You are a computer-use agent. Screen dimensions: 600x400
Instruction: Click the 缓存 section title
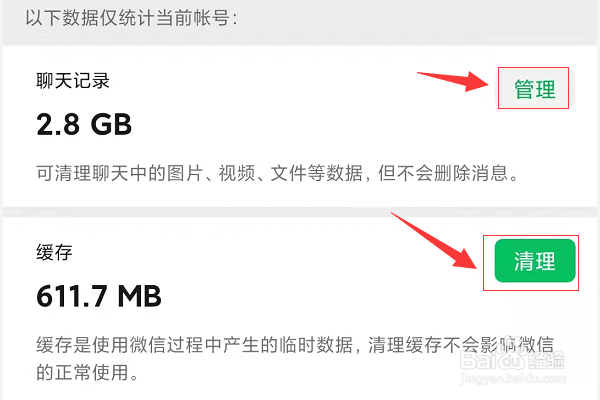(x=54, y=253)
